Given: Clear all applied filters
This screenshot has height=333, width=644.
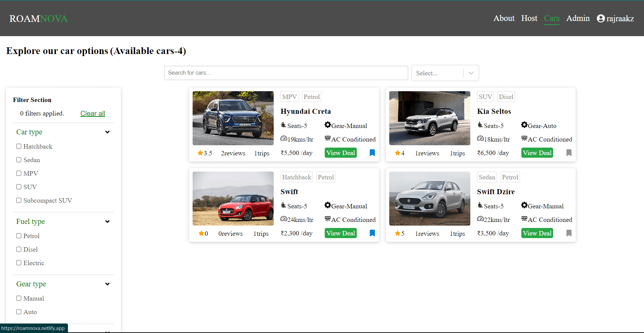Looking at the screenshot, I should pos(93,113).
